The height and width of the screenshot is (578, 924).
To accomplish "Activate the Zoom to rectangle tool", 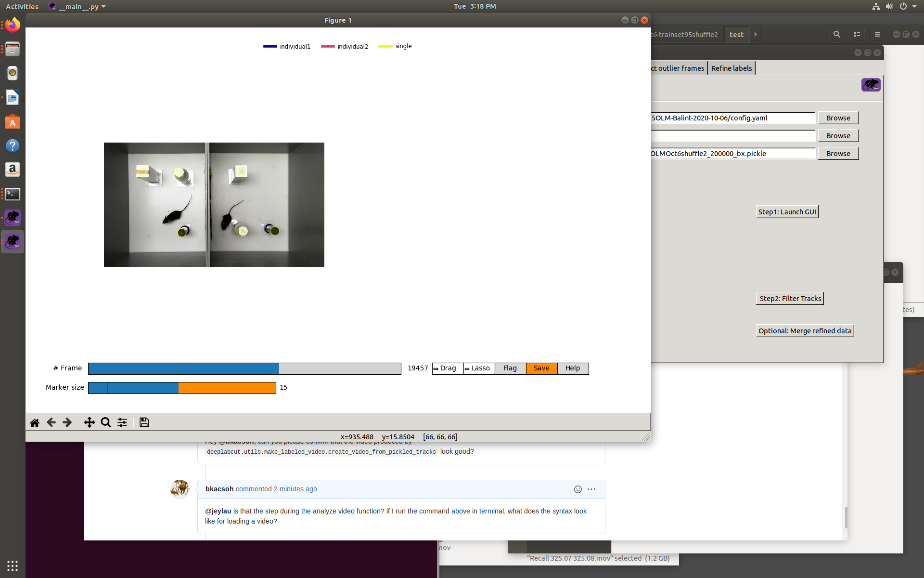I will [106, 422].
